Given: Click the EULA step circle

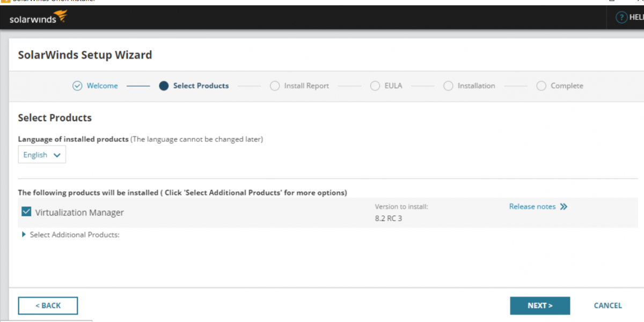Looking at the screenshot, I should (x=375, y=86).
